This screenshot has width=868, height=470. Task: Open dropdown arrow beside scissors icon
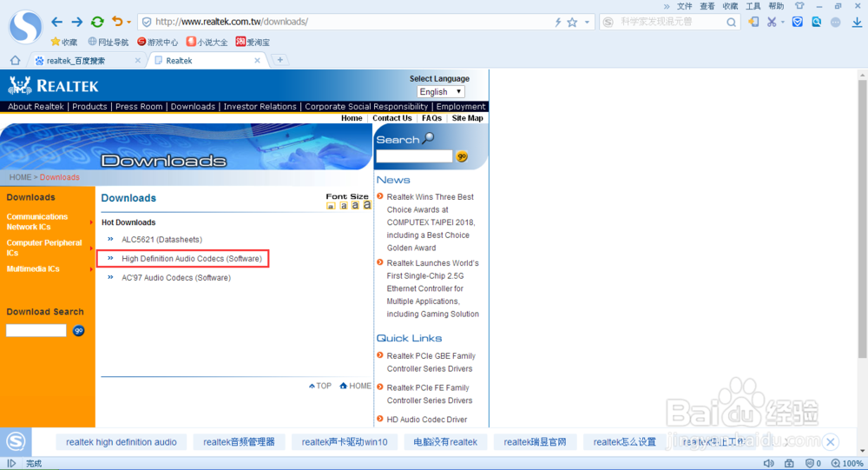point(782,23)
